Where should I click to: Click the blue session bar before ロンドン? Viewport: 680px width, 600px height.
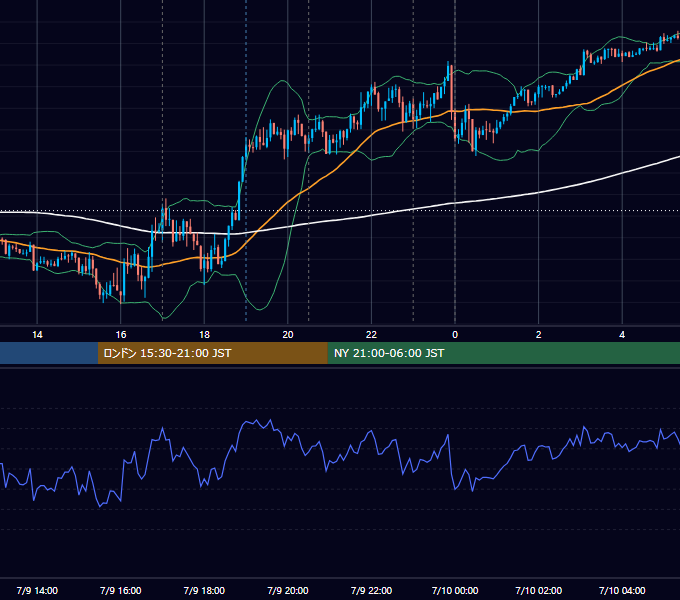click(49, 353)
